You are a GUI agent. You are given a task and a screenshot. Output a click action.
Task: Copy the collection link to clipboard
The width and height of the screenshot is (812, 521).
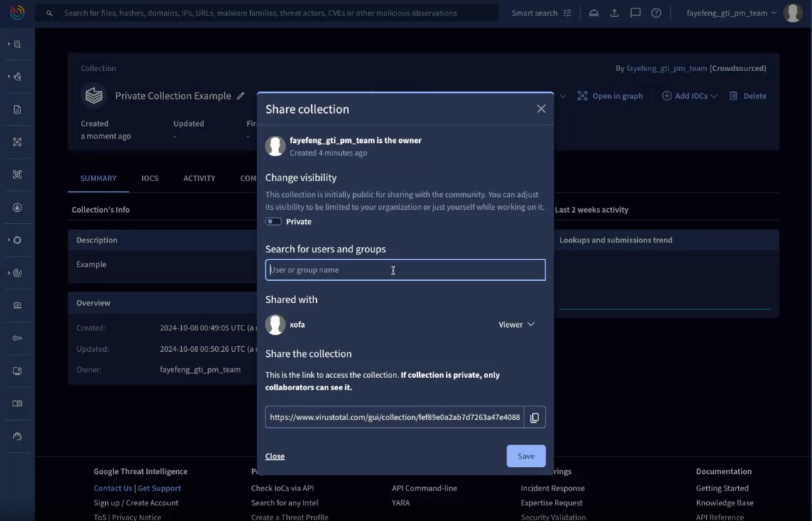534,417
